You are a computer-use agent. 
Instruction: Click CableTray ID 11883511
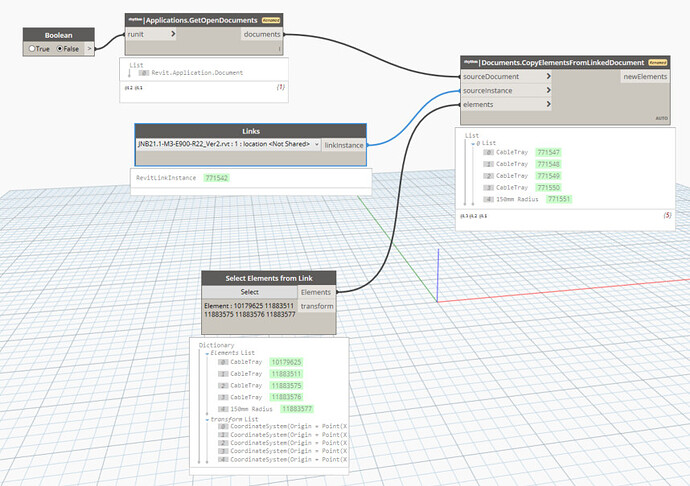coord(286,374)
